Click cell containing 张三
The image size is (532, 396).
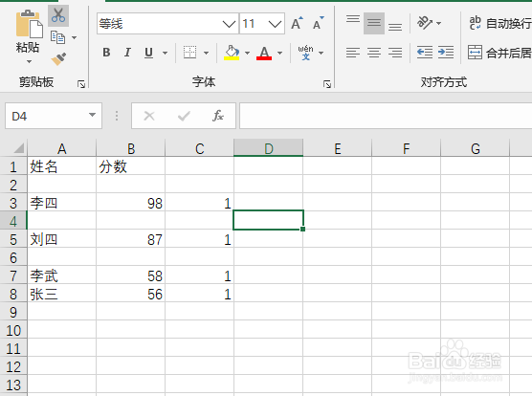point(62,294)
